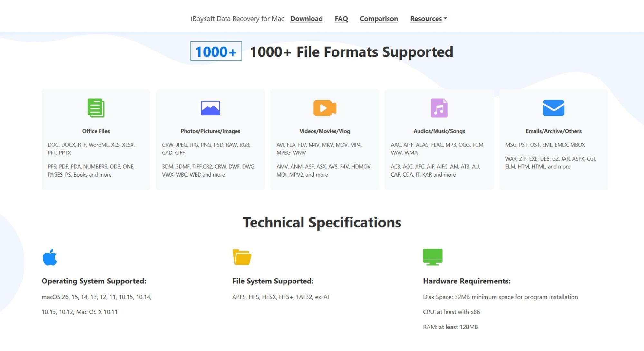The height and width of the screenshot is (351, 644).
Task: Click the Photos/Pictures/Images picture icon
Action: [210, 108]
